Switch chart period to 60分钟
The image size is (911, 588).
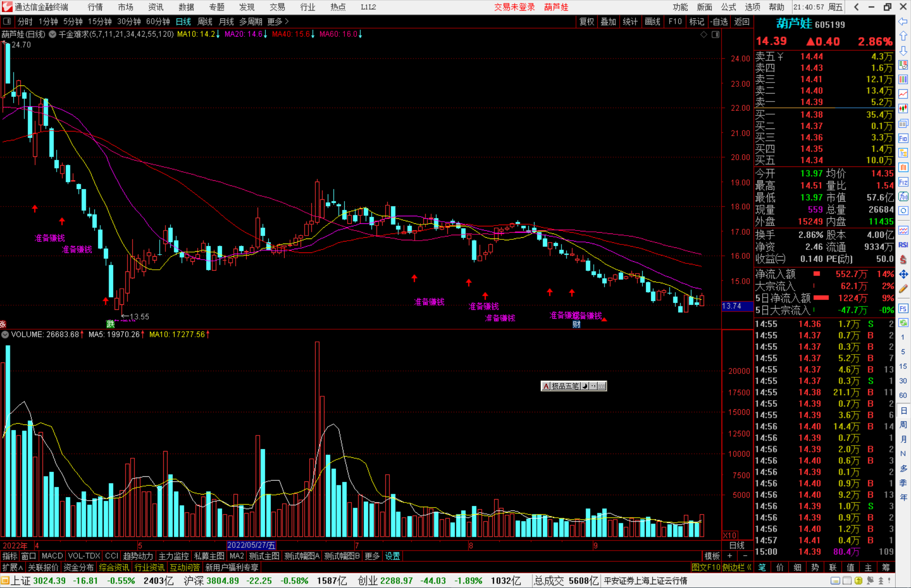[158, 21]
